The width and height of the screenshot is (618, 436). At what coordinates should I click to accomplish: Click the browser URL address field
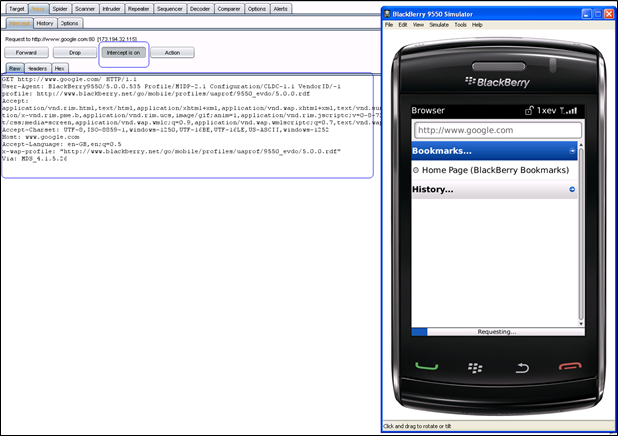tap(497, 130)
